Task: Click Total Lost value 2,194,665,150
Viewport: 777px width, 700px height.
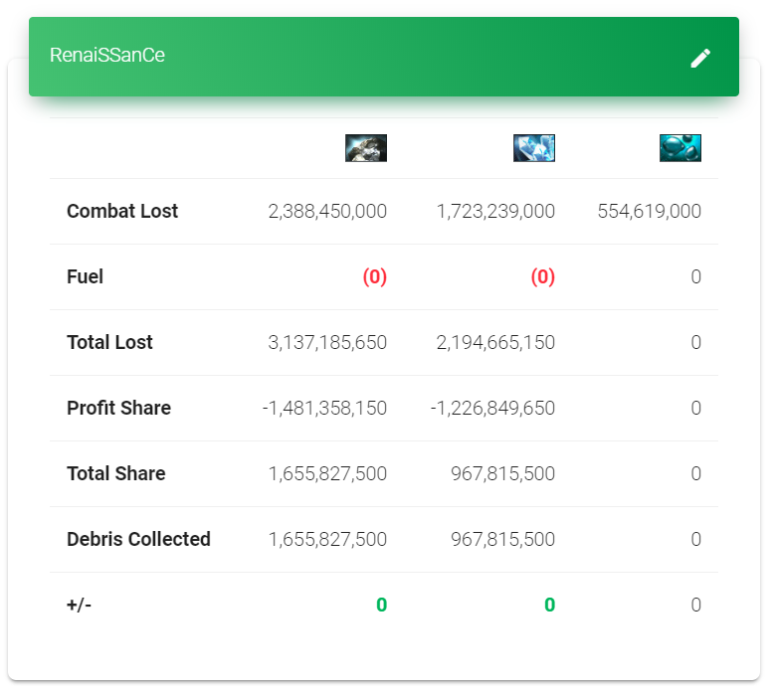Action: point(495,342)
